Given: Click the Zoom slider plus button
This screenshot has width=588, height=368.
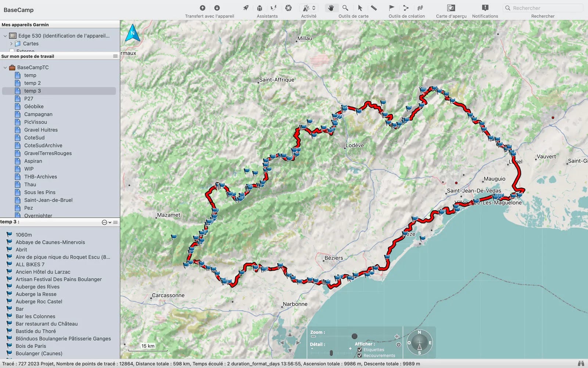Looking at the screenshot, I should pyautogui.click(x=397, y=336).
